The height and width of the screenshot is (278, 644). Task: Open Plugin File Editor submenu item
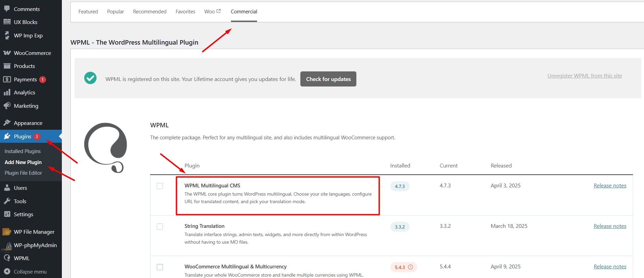[x=23, y=173]
